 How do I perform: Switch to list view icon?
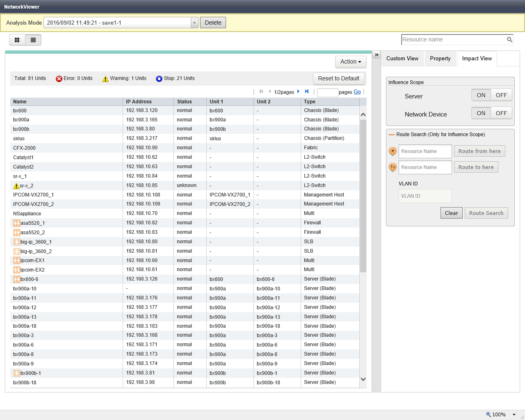coord(33,40)
